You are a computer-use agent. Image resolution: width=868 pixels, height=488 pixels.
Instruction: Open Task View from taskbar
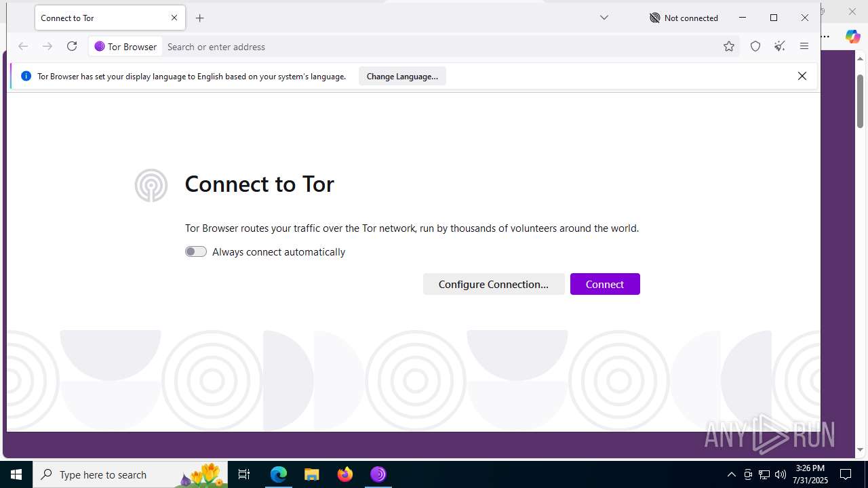tap(244, 474)
